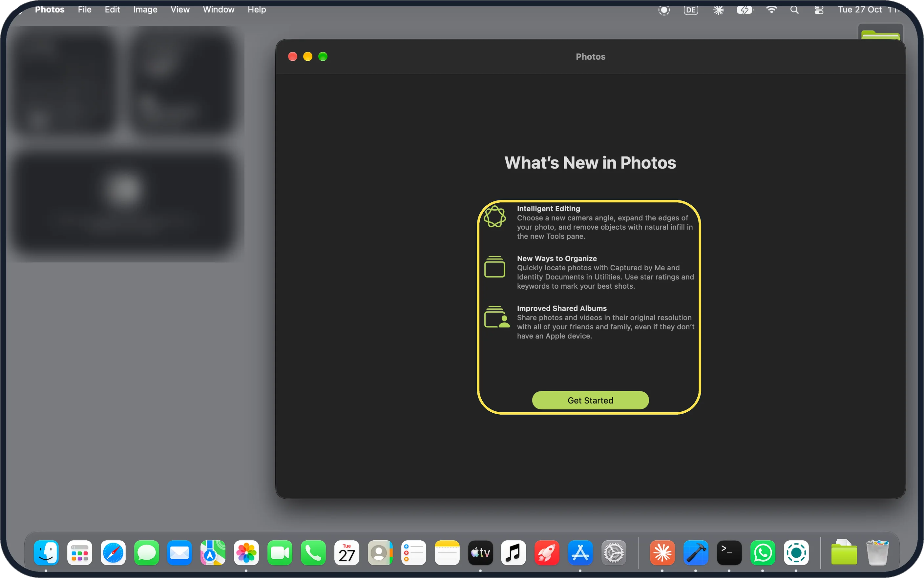Open WhatsApp from the Dock
The height and width of the screenshot is (578, 924).
[x=763, y=553]
